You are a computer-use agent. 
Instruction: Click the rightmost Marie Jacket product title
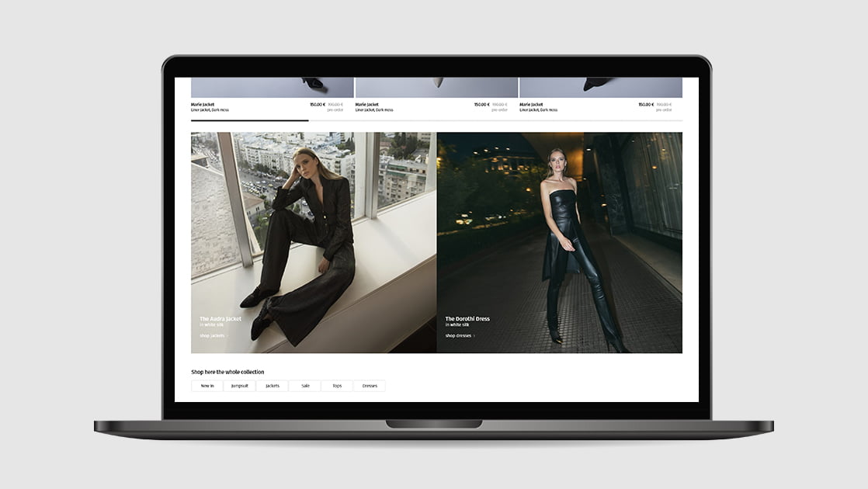click(x=531, y=104)
